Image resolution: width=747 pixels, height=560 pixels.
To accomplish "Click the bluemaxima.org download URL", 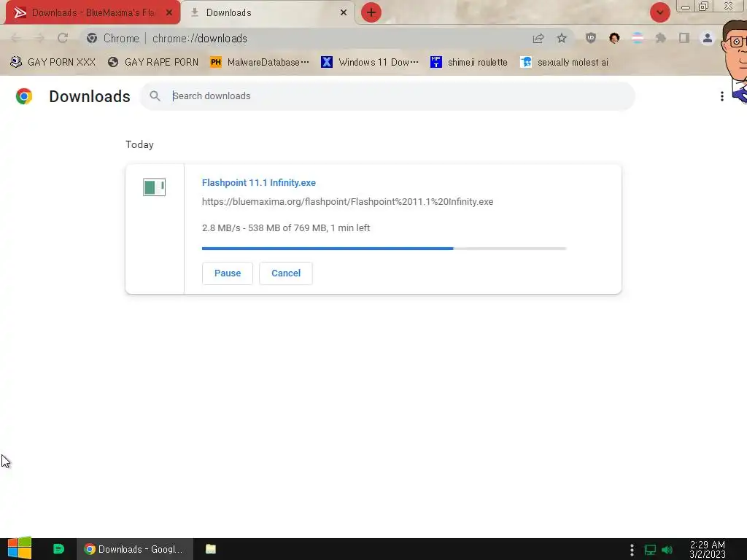I will 347,202.
